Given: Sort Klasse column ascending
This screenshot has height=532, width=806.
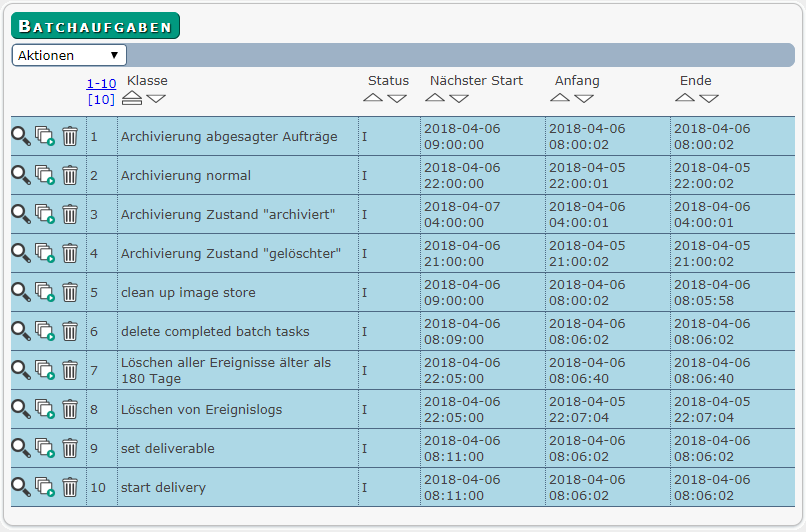Looking at the screenshot, I should (x=132, y=98).
